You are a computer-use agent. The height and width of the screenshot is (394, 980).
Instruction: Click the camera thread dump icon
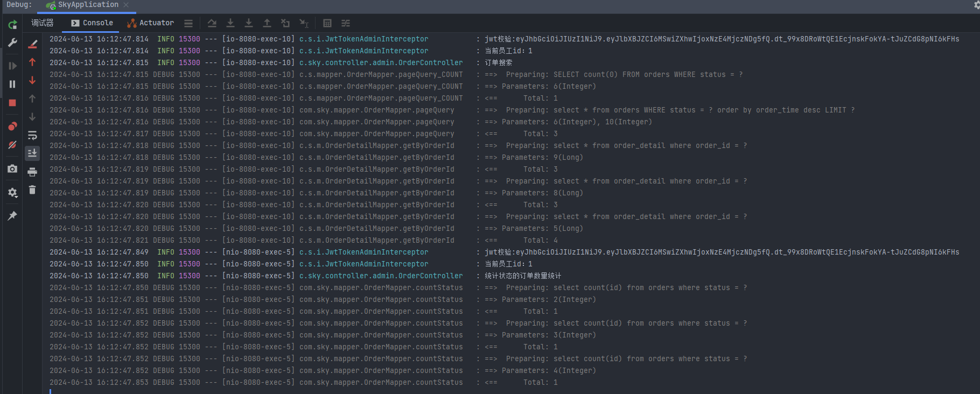(x=12, y=168)
